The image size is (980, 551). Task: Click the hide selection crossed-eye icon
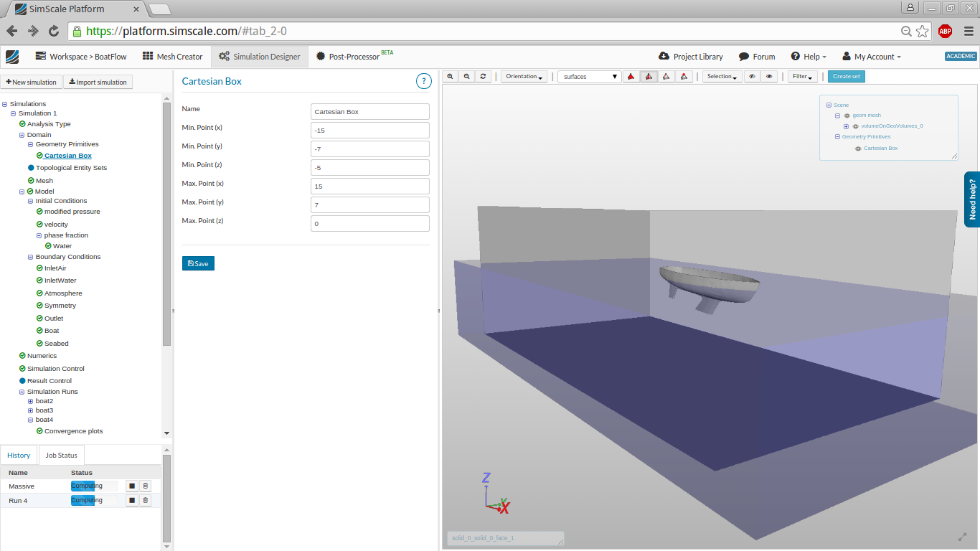752,77
